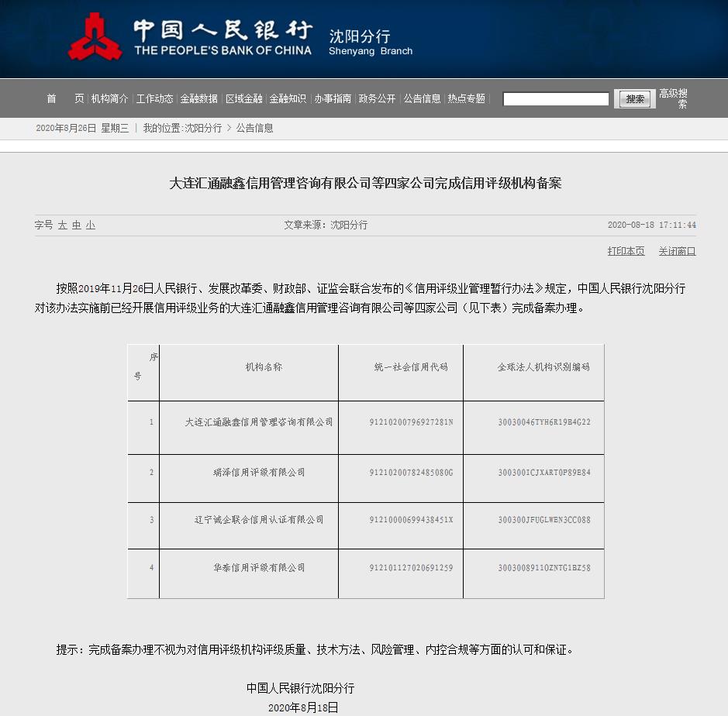
Task: Click 打印本页 print link
Action: point(626,251)
